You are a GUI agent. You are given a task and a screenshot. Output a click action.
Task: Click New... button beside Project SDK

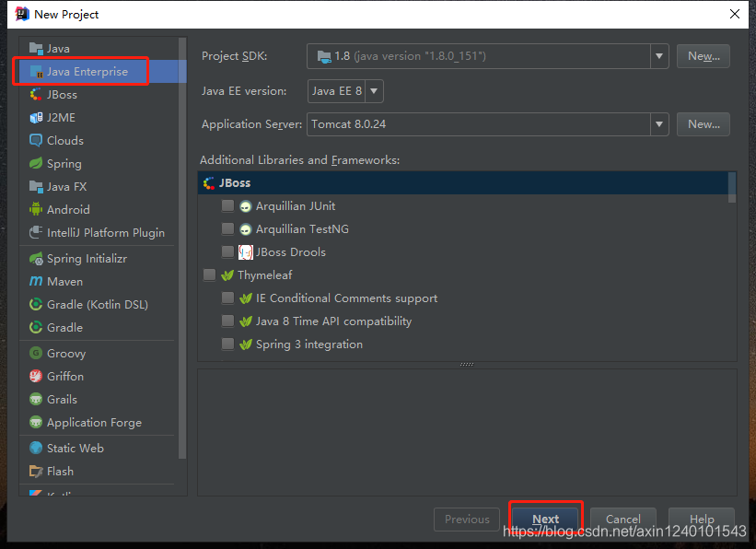click(703, 56)
